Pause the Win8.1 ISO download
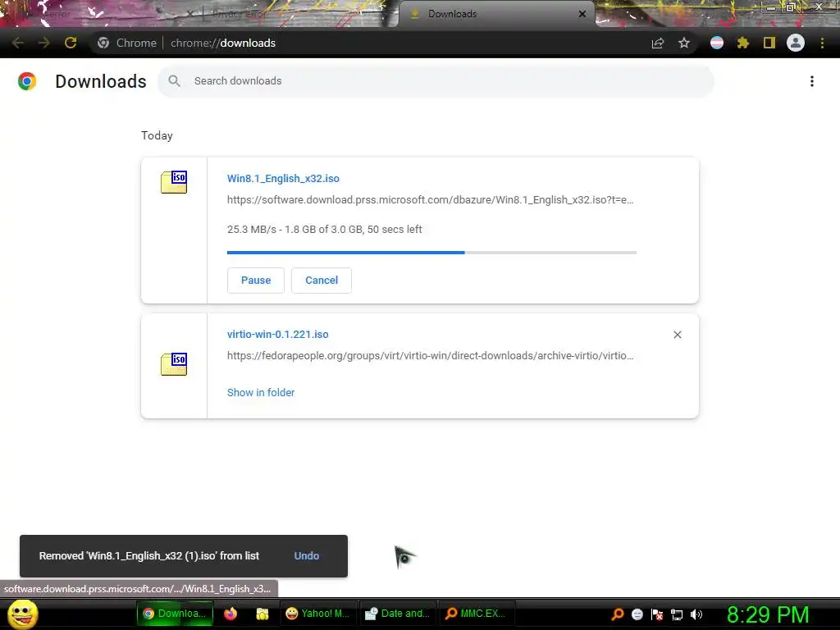840x630 pixels. tap(256, 281)
